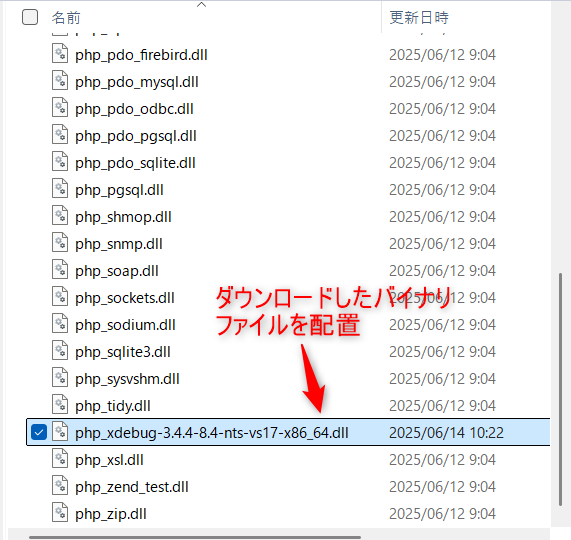Click the sort direction chevron above 名前
Viewport: 571px width, 540px height.
pos(201,5)
